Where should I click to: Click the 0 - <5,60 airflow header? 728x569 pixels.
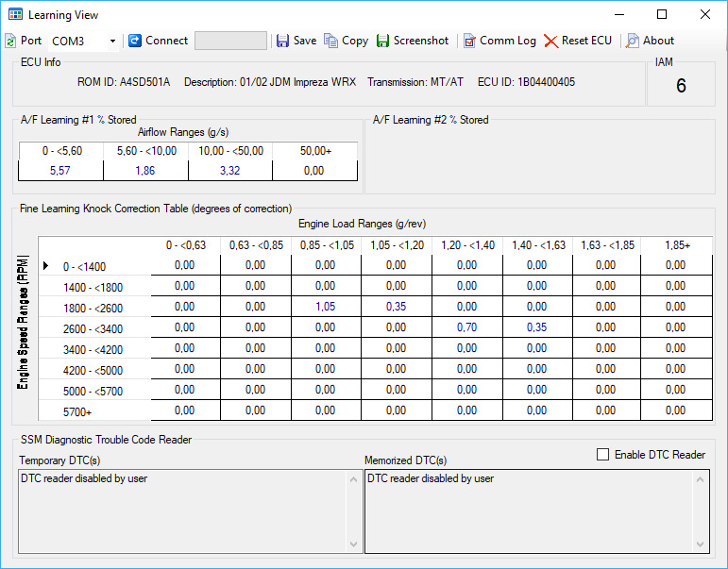[x=61, y=151]
